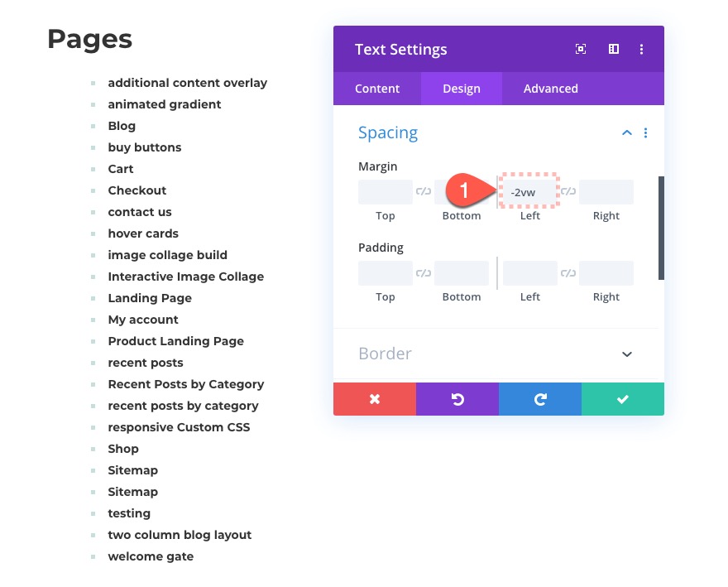Viewport: 728px width, 587px height.
Task: Save changes with the green checkmark
Action: [623, 399]
